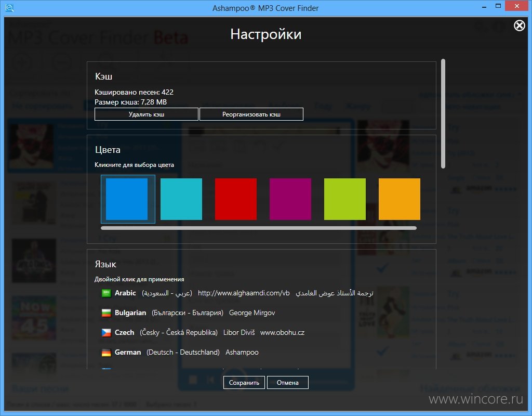
Task: Minimize the Ashampoo MP3 Cover Finder window
Action: click(x=484, y=7)
